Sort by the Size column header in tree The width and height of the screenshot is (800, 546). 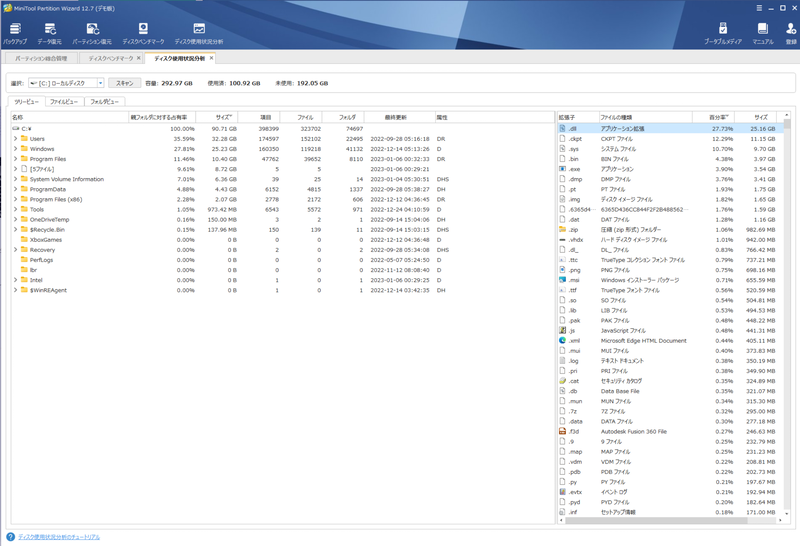point(217,117)
